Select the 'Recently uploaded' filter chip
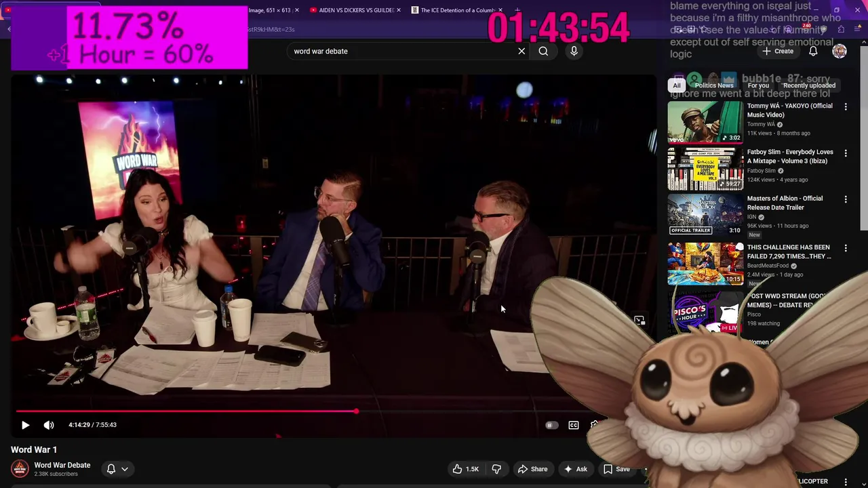The width and height of the screenshot is (868, 488). tap(809, 85)
